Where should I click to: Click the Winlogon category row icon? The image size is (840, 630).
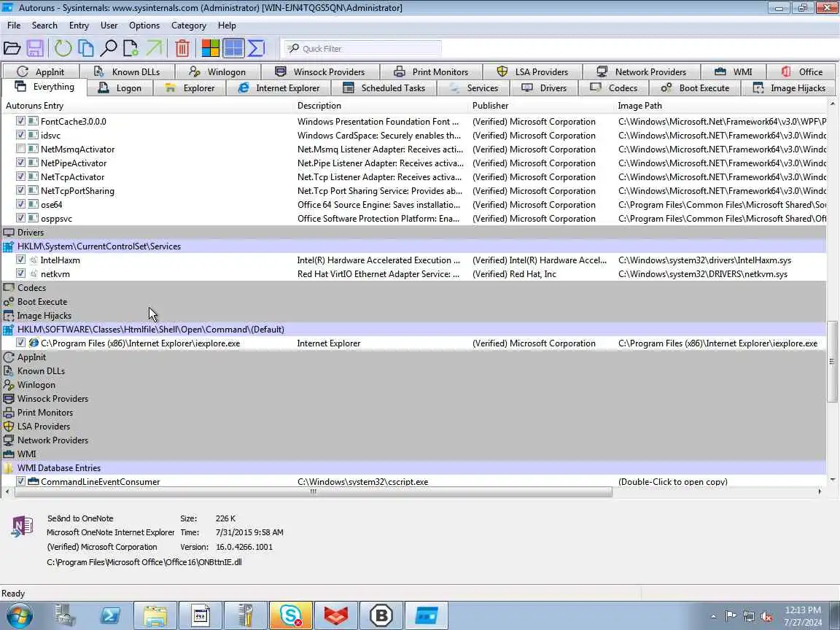[8, 385]
